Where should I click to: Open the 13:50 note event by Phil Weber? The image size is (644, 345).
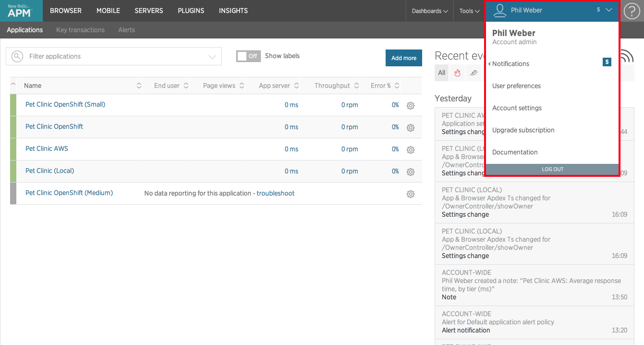pos(535,284)
